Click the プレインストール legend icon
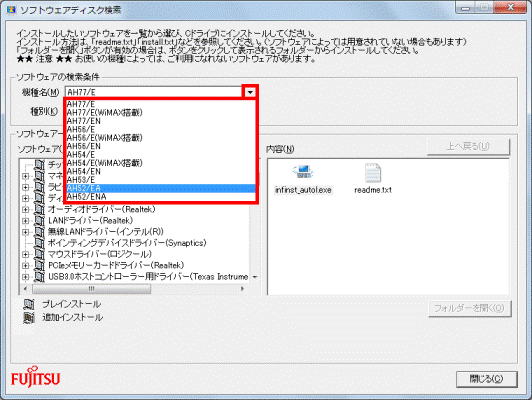The image size is (532, 400). click(29, 304)
